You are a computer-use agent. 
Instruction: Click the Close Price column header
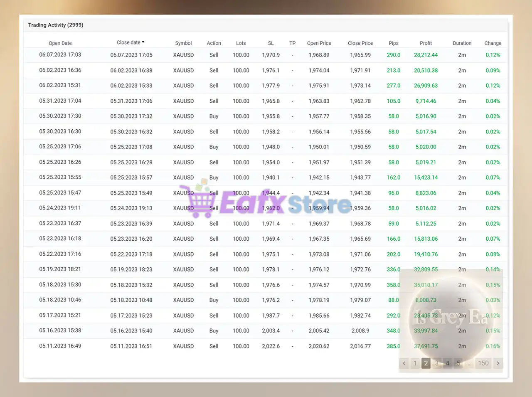point(360,43)
